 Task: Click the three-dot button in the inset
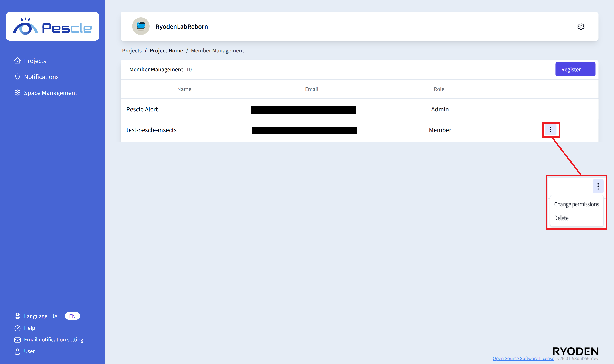pyautogui.click(x=598, y=186)
